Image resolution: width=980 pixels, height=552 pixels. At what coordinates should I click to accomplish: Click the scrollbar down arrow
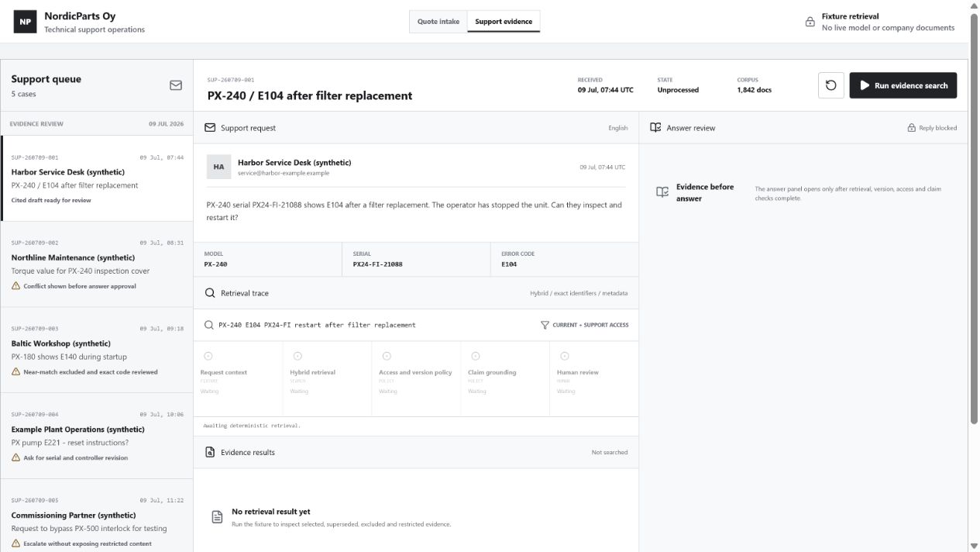(974, 547)
